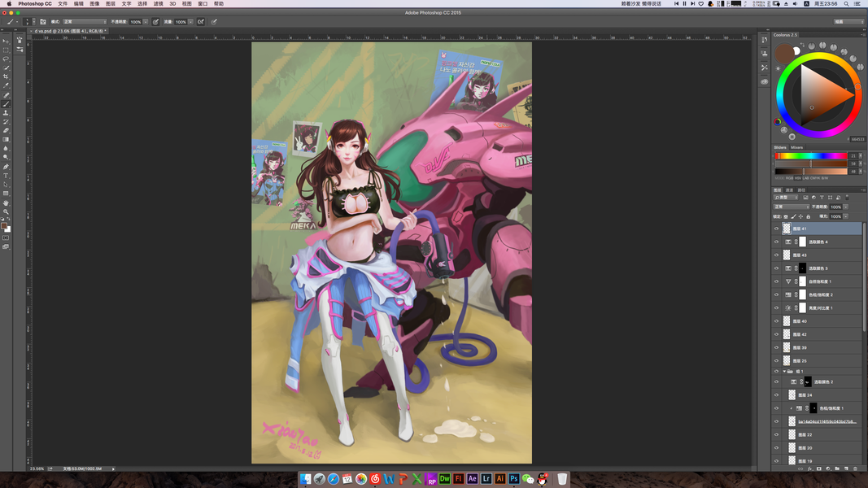868x488 pixels.
Task: Select the Hand tool
Action: (6, 203)
